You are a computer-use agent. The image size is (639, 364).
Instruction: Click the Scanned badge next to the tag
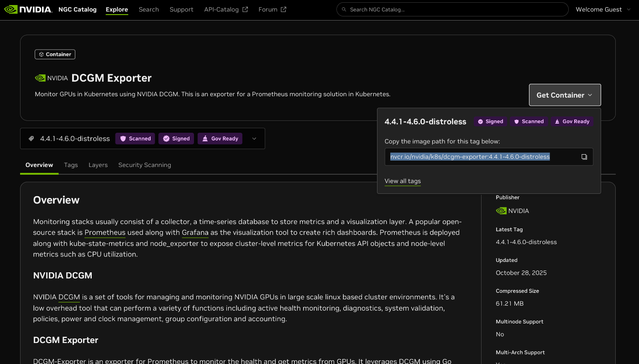[x=135, y=138]
